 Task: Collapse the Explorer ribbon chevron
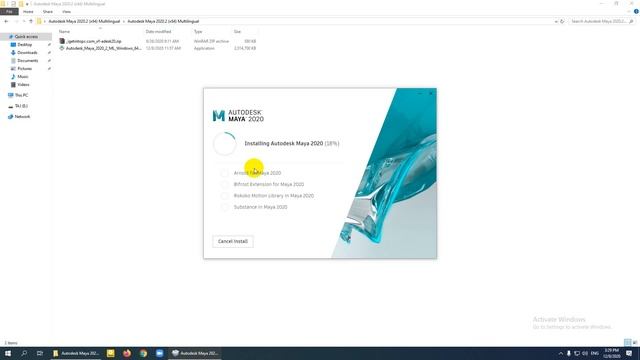coord(629,12)
